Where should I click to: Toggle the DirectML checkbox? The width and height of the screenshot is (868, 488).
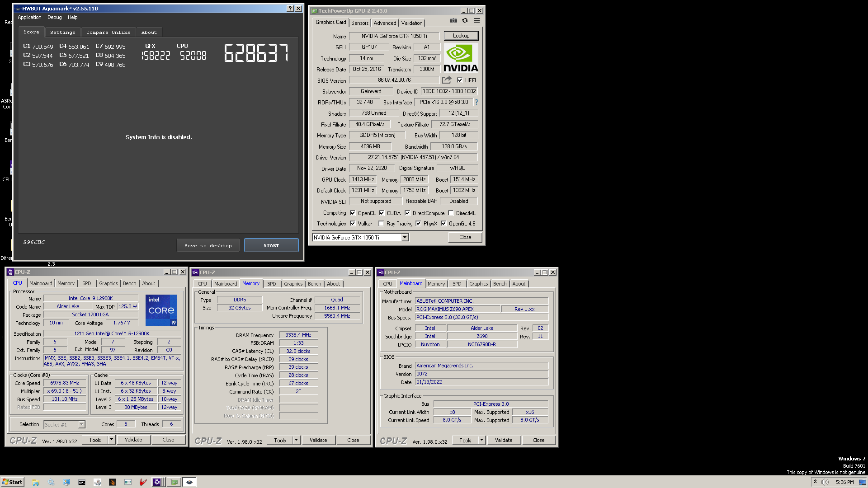pyautogui.click(x=451, y=213)
